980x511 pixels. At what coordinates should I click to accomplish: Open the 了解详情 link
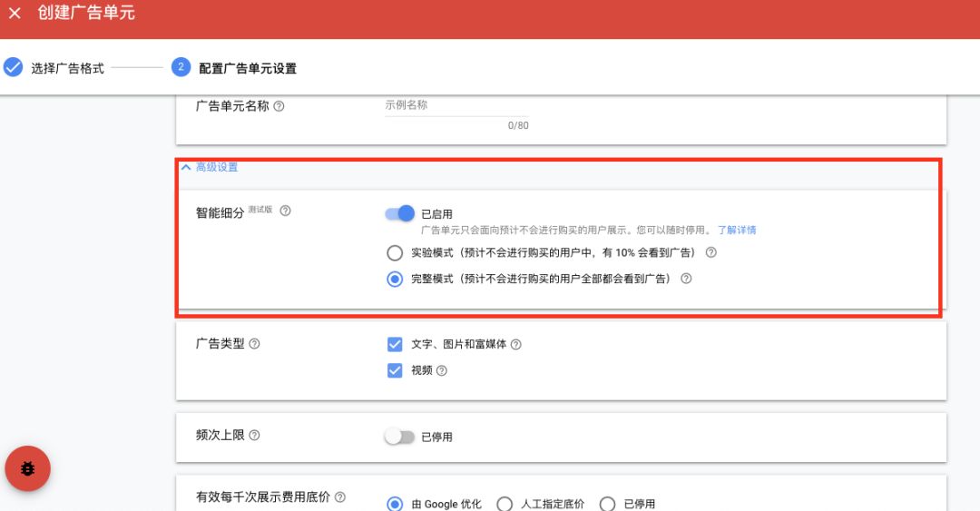point(737,231)
